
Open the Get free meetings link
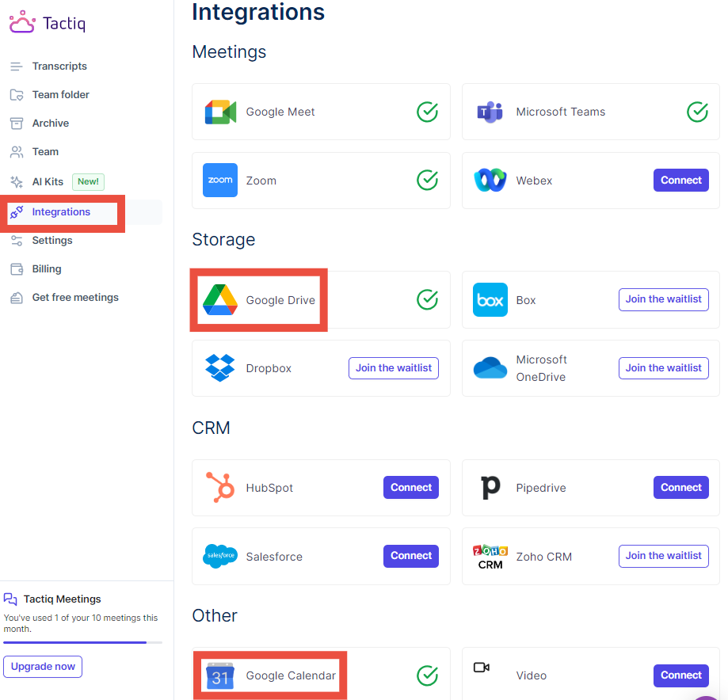[x=75, y=298]
